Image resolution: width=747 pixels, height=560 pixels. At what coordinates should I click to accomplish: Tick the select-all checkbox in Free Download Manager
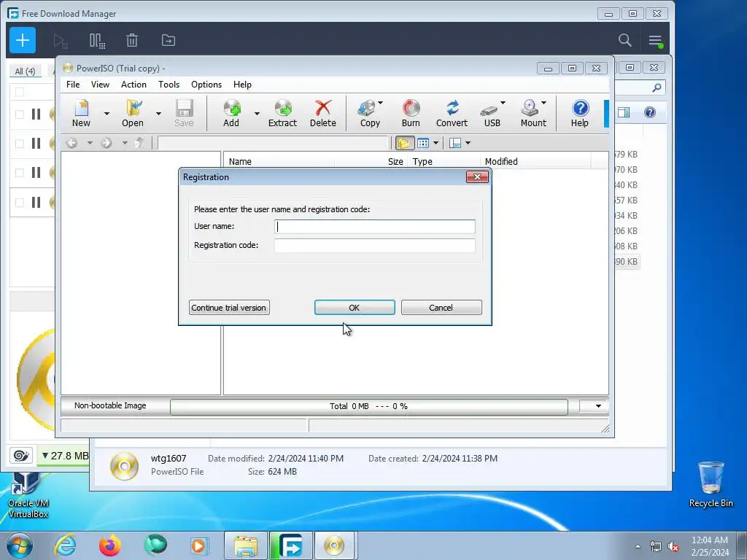click(20, 92)
